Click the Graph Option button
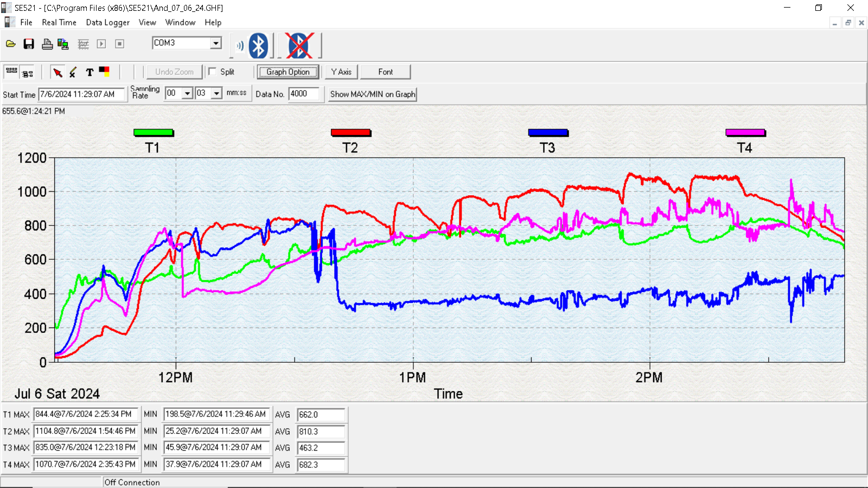868x488 pixels. pos(288,72)
